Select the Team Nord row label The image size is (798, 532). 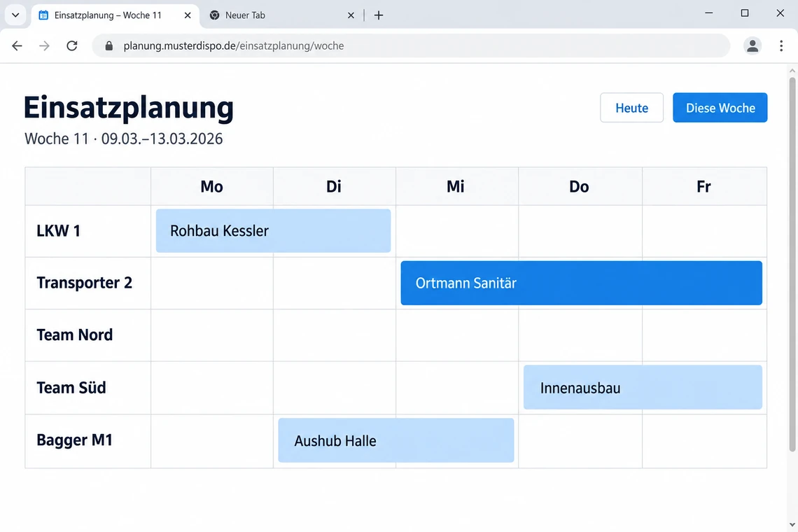coord(75,335)
